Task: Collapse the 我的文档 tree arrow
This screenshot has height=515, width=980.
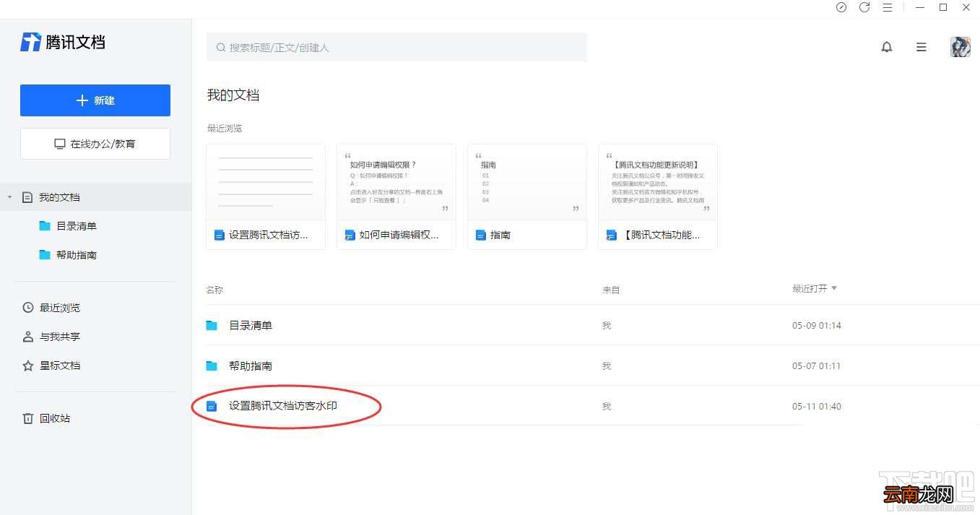Action: click(9, 197)
